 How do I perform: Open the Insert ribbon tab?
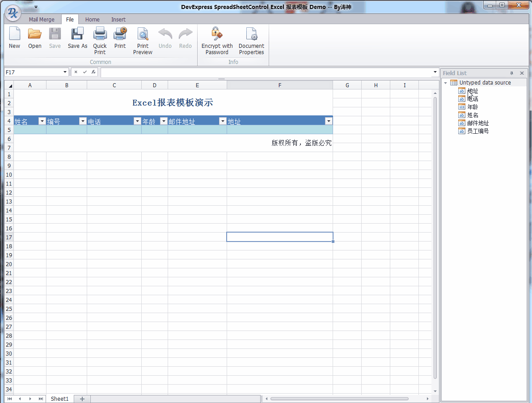point(118,19)
